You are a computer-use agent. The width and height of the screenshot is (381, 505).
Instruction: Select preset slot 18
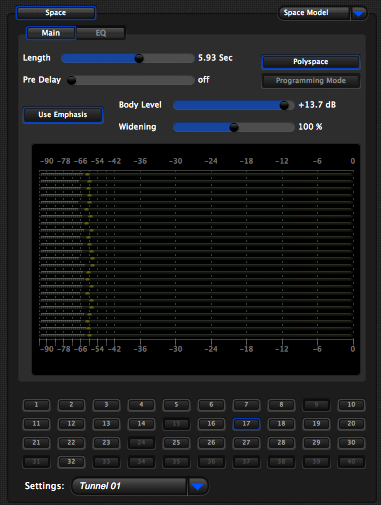tap(281, 424)
